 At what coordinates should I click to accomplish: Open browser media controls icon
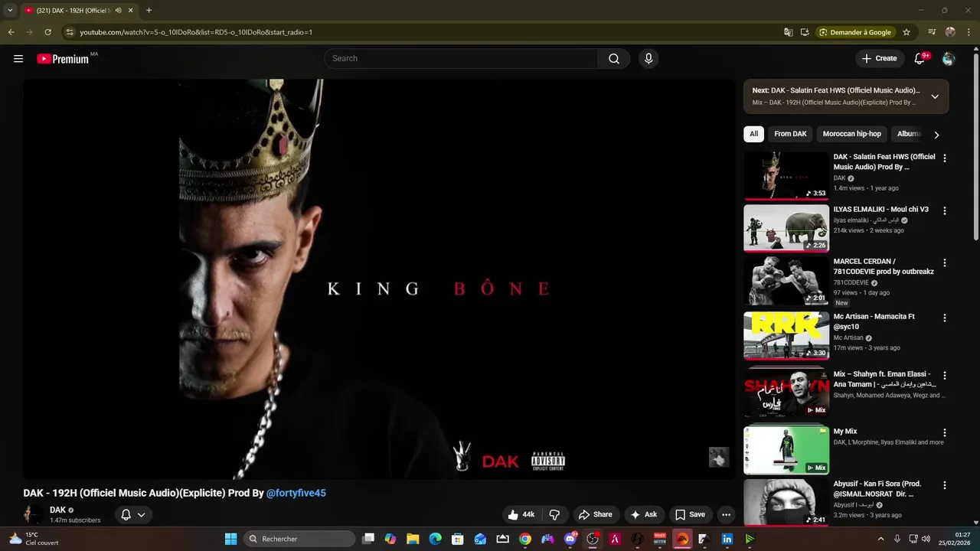(x=932, y=32)
